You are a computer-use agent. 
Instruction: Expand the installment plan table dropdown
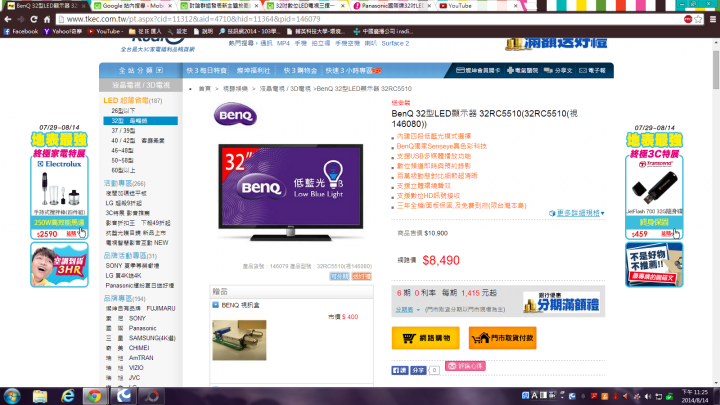407,309
